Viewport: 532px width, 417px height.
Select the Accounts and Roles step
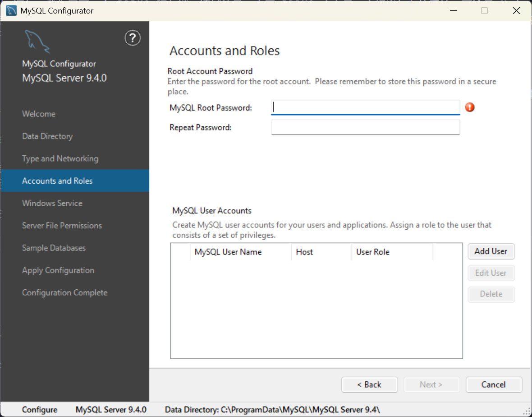[57, 181]
